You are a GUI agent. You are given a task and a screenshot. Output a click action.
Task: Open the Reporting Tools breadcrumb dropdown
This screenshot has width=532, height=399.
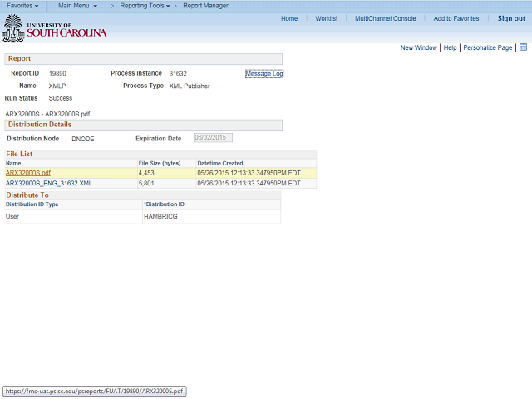pyautogui.click(x=145, y=6)
